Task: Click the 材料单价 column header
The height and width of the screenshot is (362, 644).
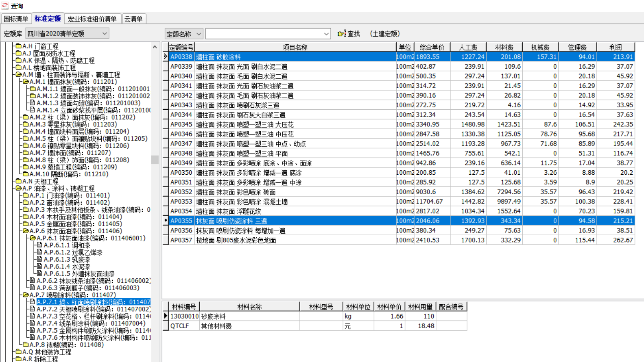Action: [x=389, y=307]
